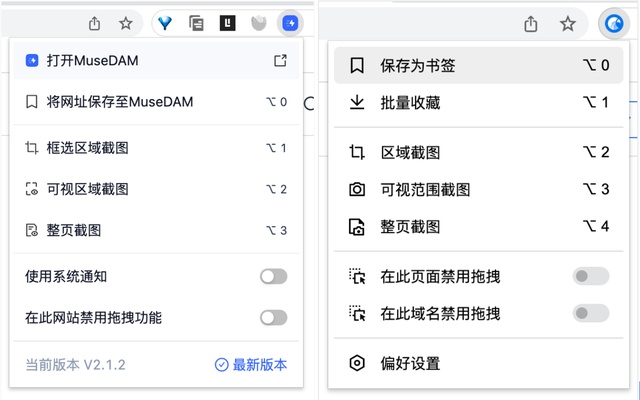Click crop icon next to 框选区域截图
640x400 pixels.
tap(32, 148)
